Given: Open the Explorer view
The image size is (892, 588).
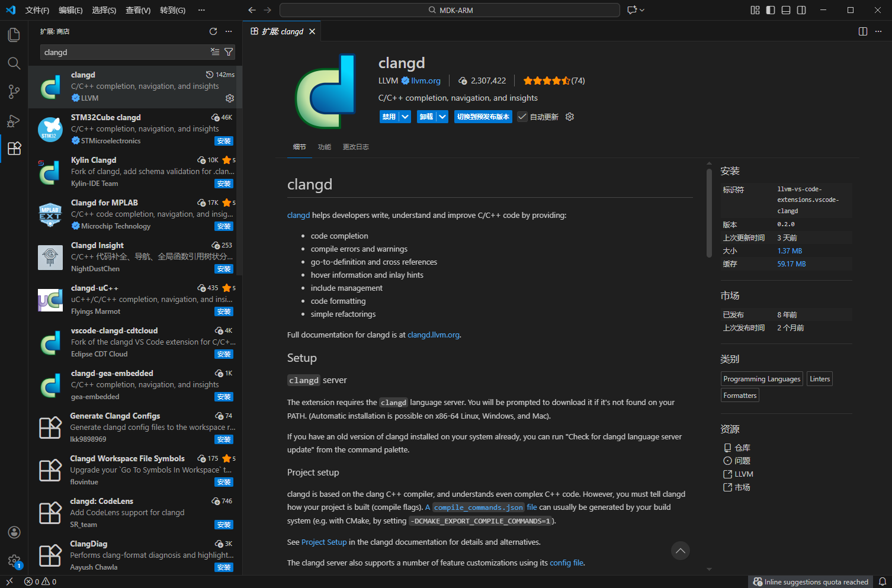Looking at the screenshot, I should (x=14, y=34).
